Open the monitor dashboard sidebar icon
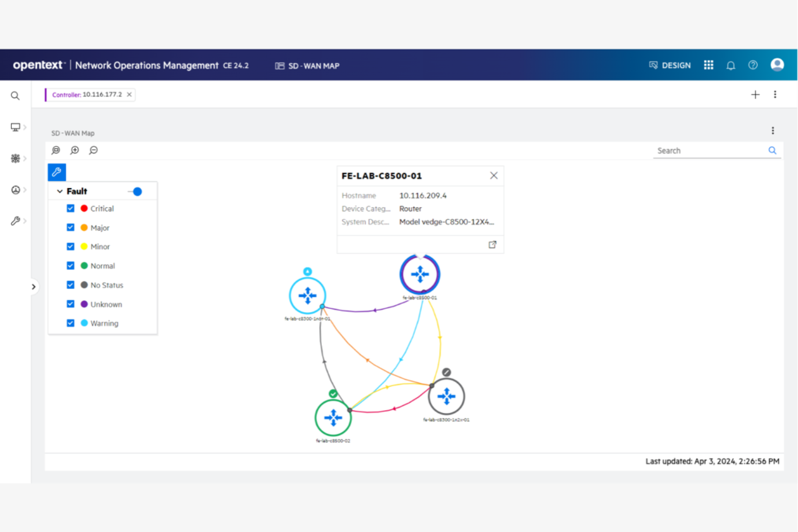 coord(15,127)
